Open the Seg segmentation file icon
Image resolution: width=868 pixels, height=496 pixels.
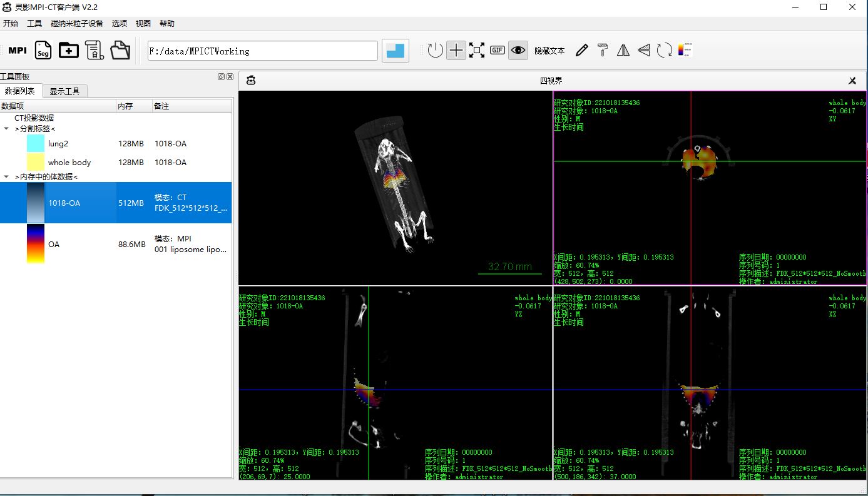[43, 51]
